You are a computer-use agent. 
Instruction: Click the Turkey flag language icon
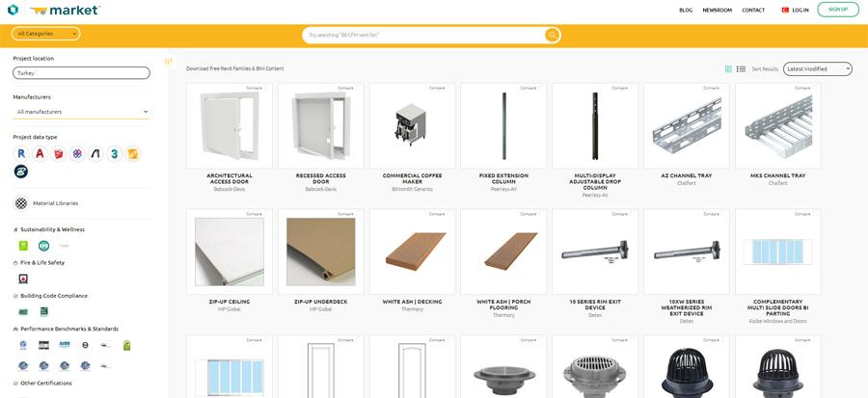click(785, 10)
